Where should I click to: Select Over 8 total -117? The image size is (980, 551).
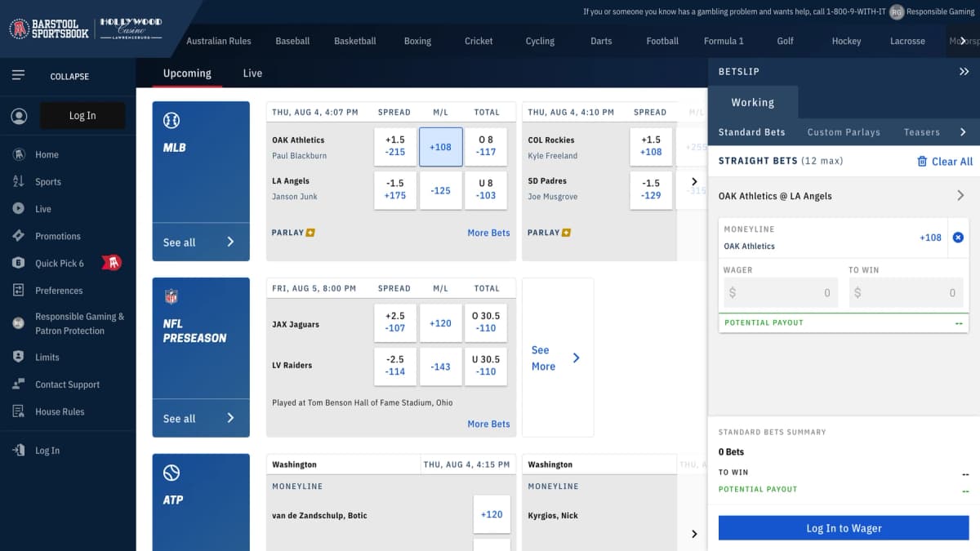(486, 147)
